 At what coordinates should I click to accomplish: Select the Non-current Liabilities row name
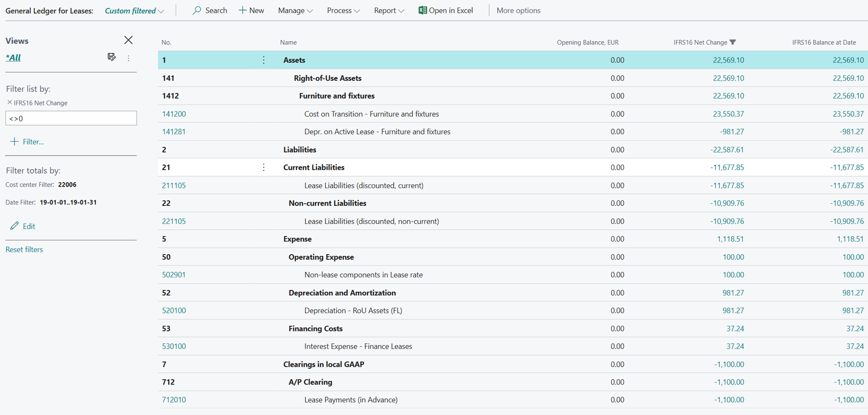tap(327, 203)
